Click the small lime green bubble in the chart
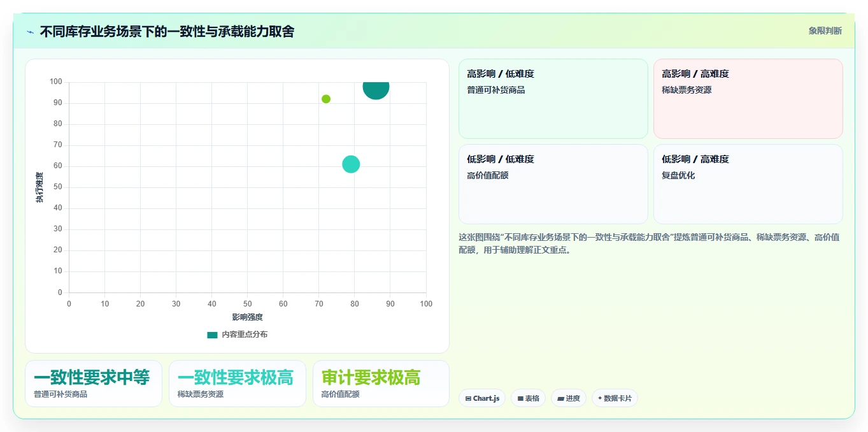The height and width of the screenshot is (432, 868). [x=326, y=99]
